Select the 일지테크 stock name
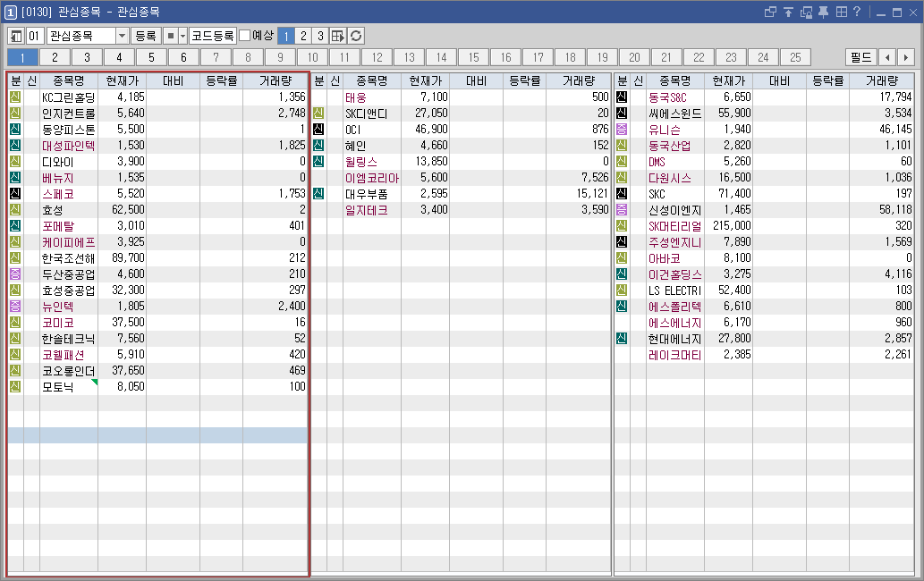This screenshot has height=581, width=924. (367, 210)
